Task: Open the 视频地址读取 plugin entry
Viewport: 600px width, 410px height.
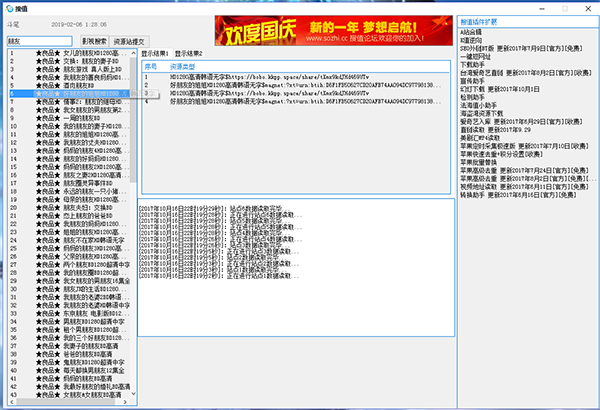Action: (524, 187)
